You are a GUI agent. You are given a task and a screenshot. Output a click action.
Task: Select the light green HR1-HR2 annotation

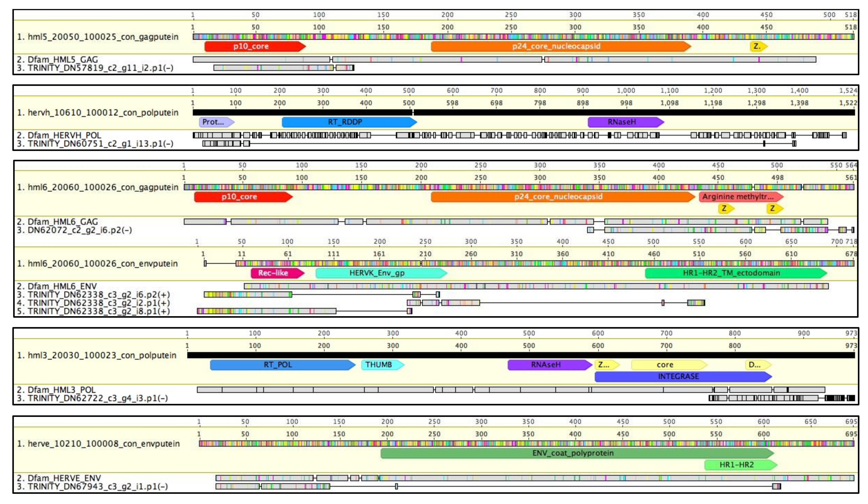coord(741,465)
